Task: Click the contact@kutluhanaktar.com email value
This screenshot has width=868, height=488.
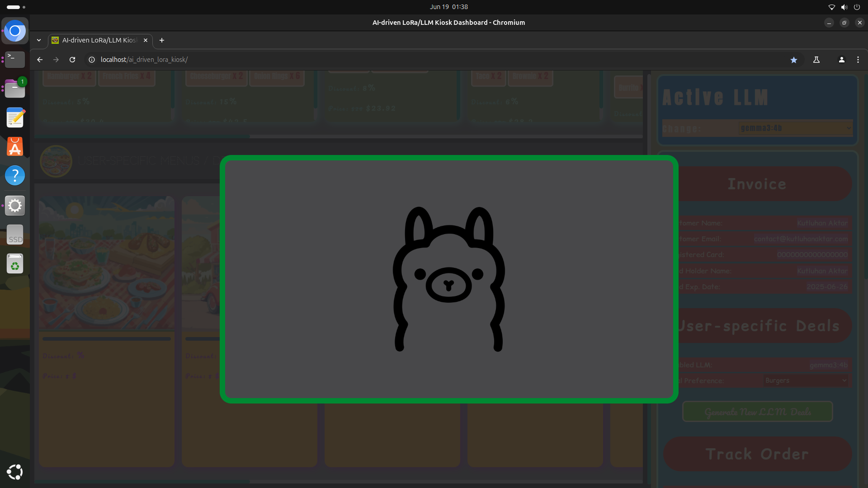Action: [x=801, y=239]
